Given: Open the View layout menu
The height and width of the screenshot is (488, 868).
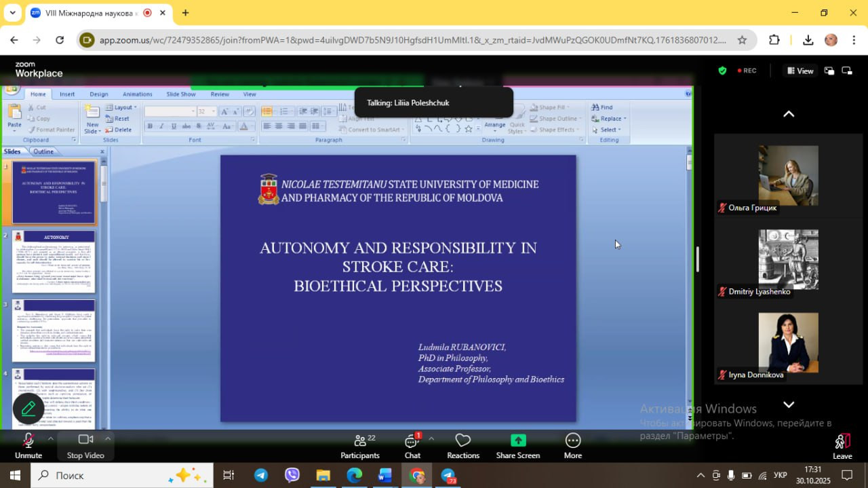Looking at the screenshot, I should tap(800, 71).
